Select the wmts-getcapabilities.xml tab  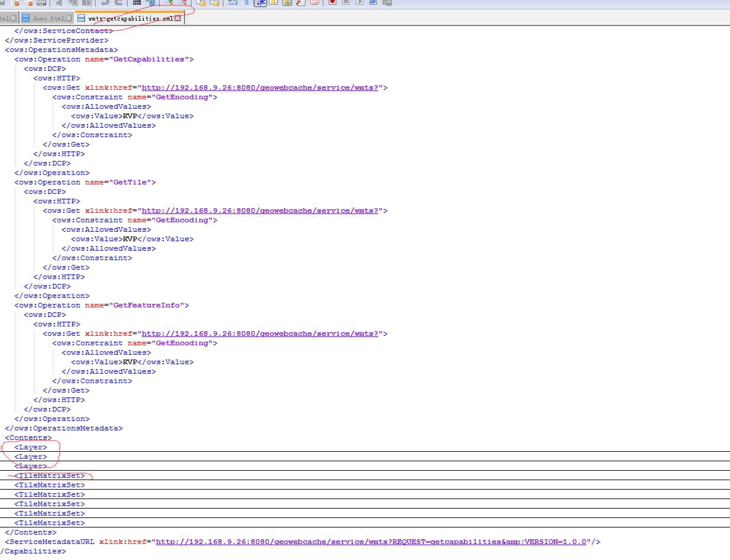point(130,18)
